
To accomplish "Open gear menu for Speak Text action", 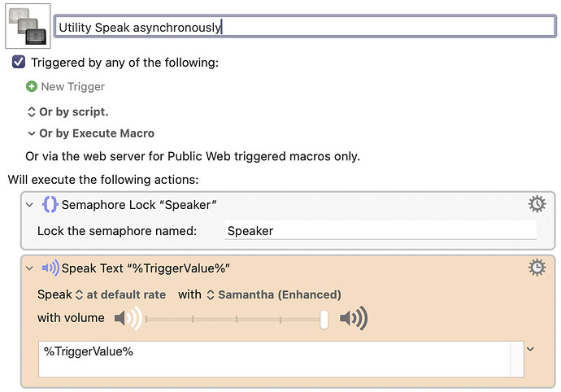I will (537, 268).
